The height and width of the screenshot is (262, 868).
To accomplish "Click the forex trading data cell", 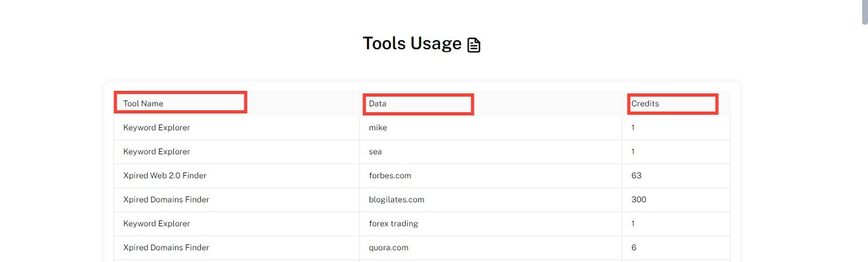I will 491,224.
